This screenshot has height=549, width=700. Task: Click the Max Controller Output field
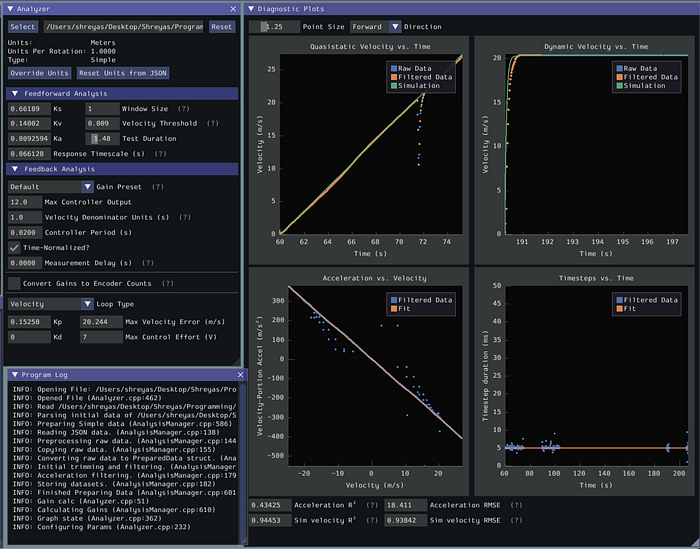(25, 202)
